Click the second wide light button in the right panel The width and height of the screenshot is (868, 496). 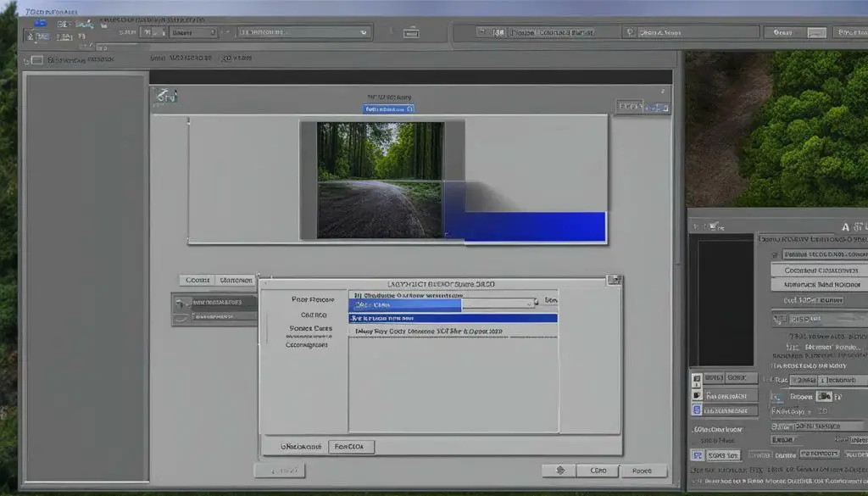pyautogui.click(x=820, y=285)
